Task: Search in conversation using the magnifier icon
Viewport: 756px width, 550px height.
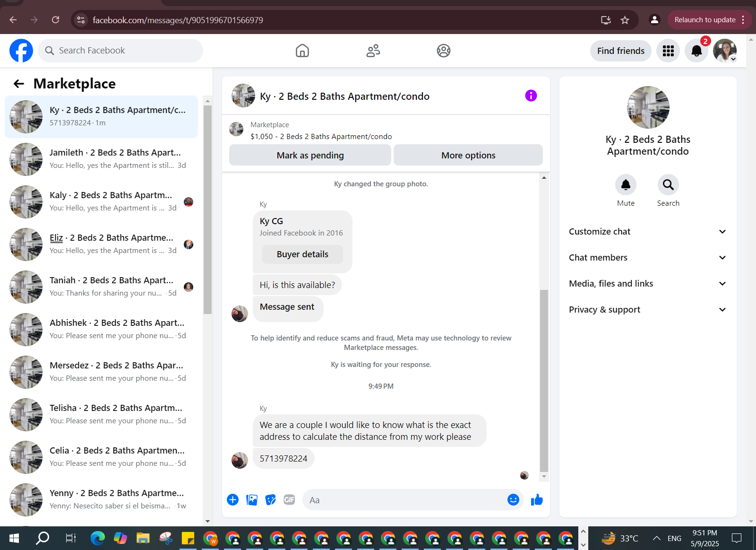Action: pos(668,185)
